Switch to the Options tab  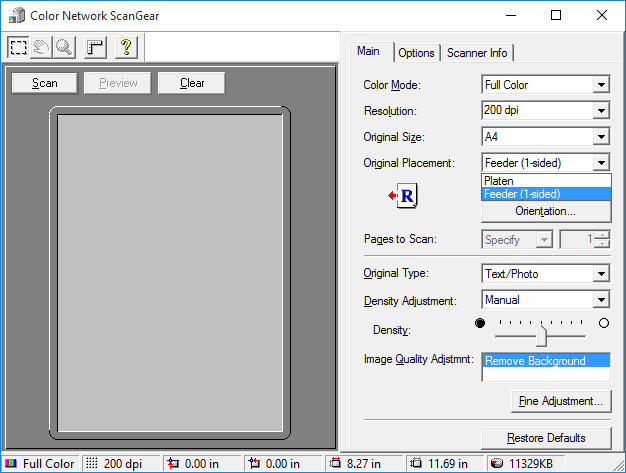point(416,53)
